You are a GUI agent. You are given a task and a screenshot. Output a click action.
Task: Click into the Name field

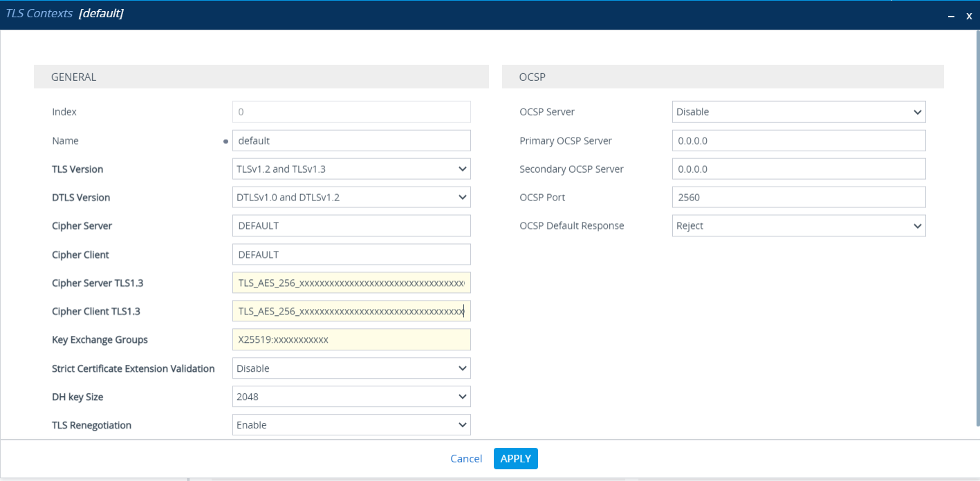coord(351,140)
